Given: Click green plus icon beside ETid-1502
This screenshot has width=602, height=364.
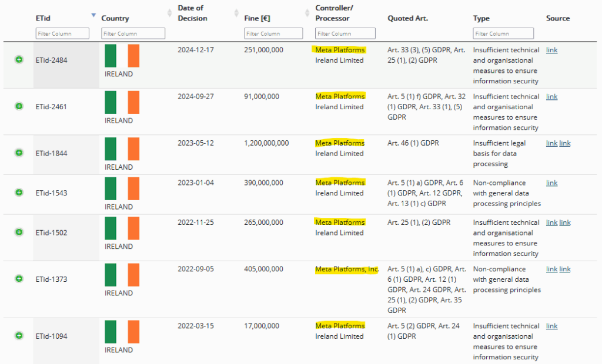Looking at the screenshot, I should point(19,232).
